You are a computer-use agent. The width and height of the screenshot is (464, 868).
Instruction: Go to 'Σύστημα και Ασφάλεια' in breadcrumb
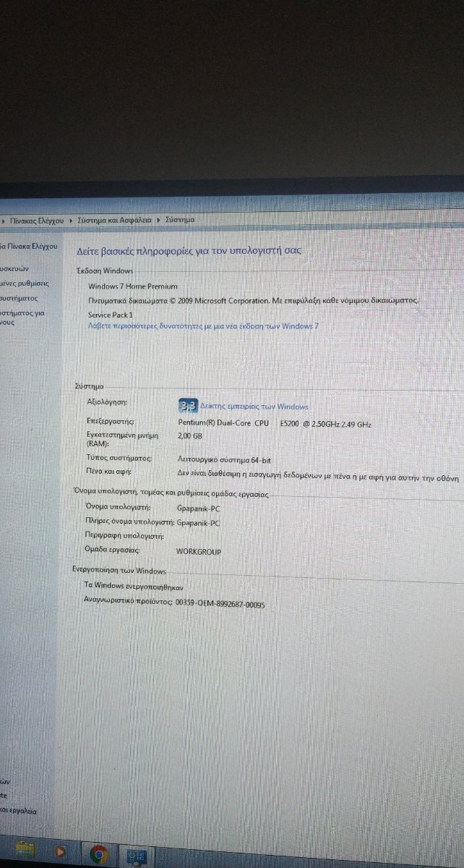pyautogui.click(x=114, y=219)
